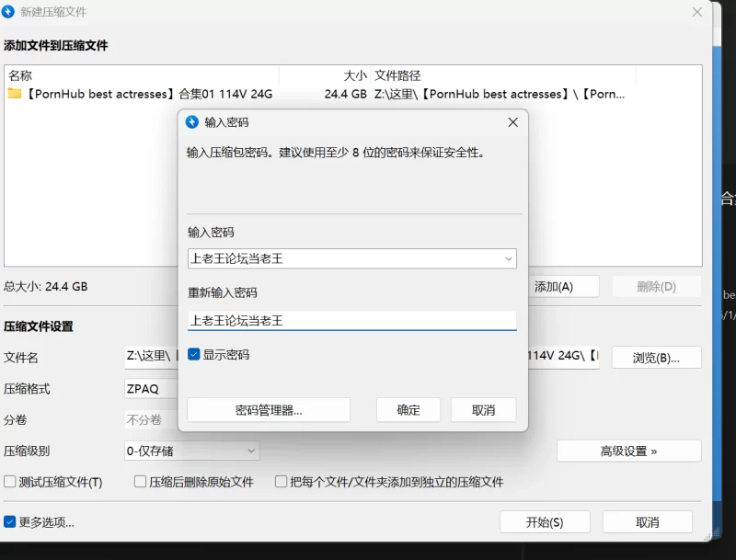Click the 压缩文件设置 heading
Image resolution: width=736 pixels, height=560 pixels.
click(x=39, y=326)
